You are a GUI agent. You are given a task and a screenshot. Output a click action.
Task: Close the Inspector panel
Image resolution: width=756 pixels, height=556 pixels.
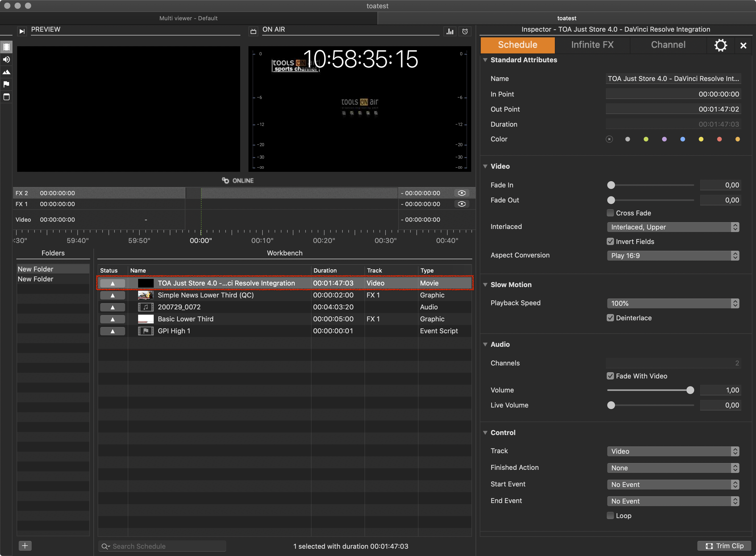[x=743, y=45]
